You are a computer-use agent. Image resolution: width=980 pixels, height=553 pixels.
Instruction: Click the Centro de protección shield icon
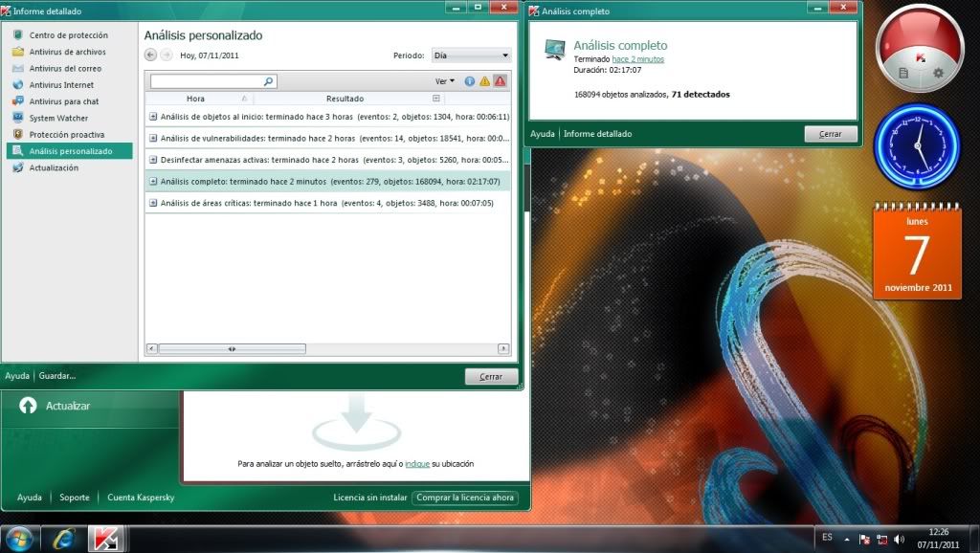tap(18, 35)
